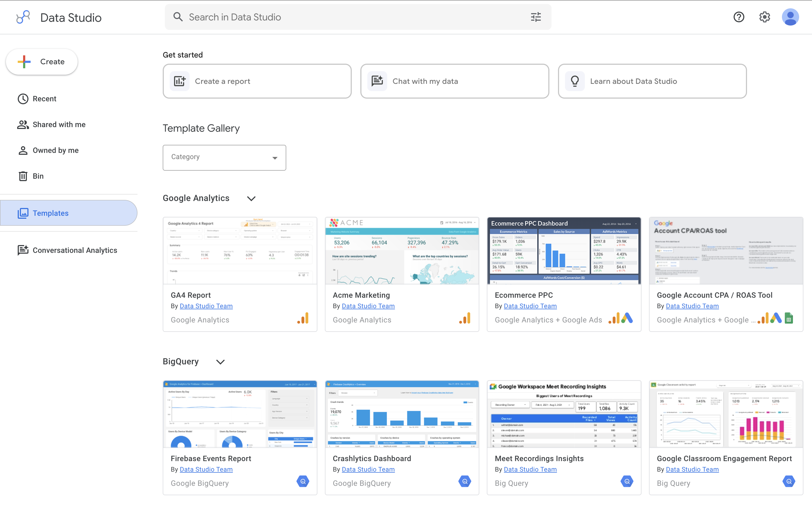The image size is (812, 510).
Task: Open Recent in the sidebar
Action: pos(69,99)
